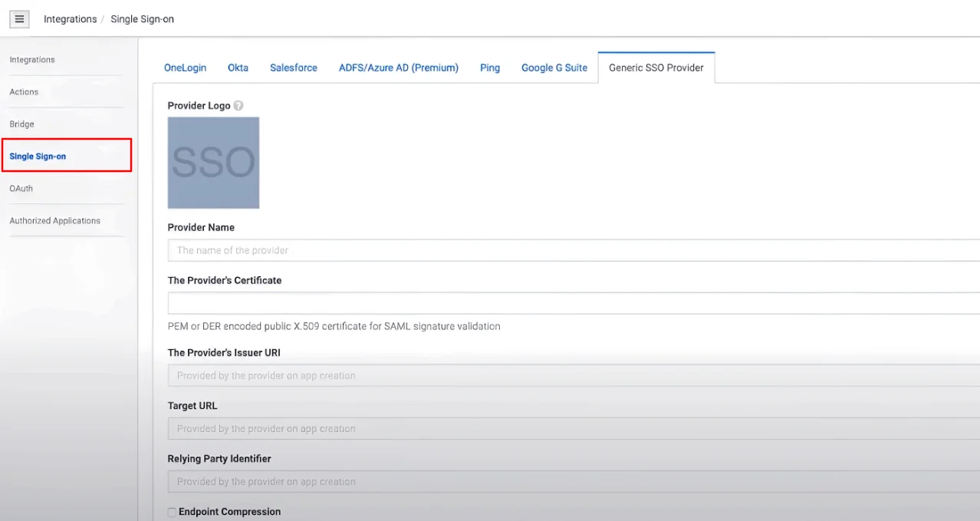The image size is (980, 521).
Task: Switch to the Salesforce tab
Action: click(x=294, y=68)
